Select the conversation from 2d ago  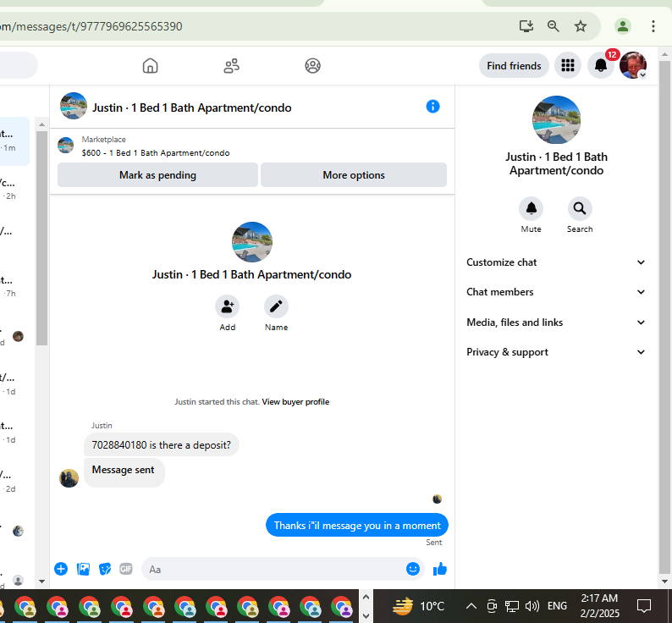(x=14, y=482)
